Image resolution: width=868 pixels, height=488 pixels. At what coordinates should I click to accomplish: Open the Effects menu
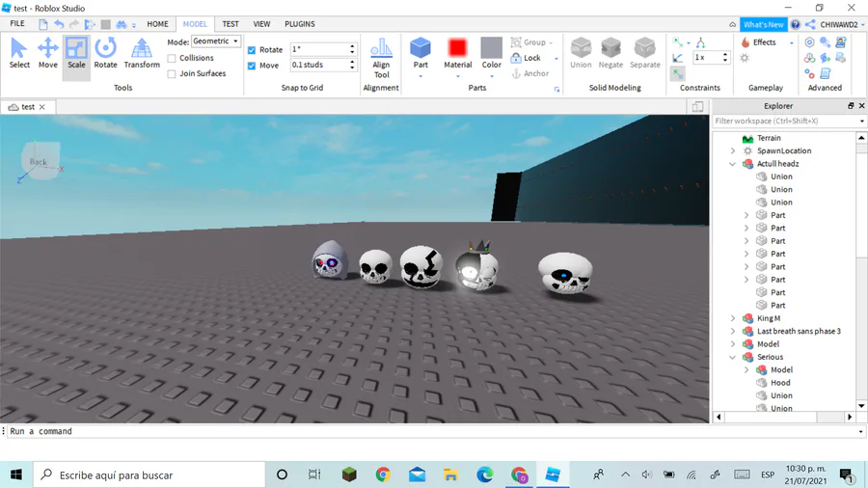click(x=759, y=42)
